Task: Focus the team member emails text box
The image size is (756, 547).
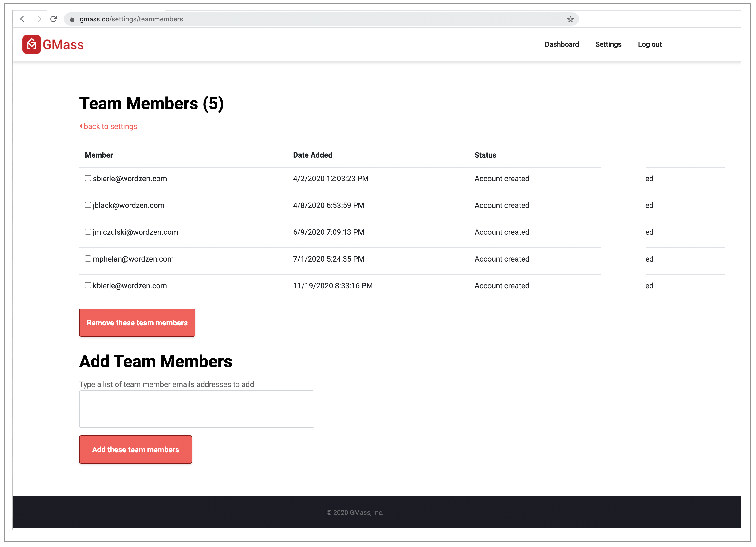Action: (x=196, y=409)
